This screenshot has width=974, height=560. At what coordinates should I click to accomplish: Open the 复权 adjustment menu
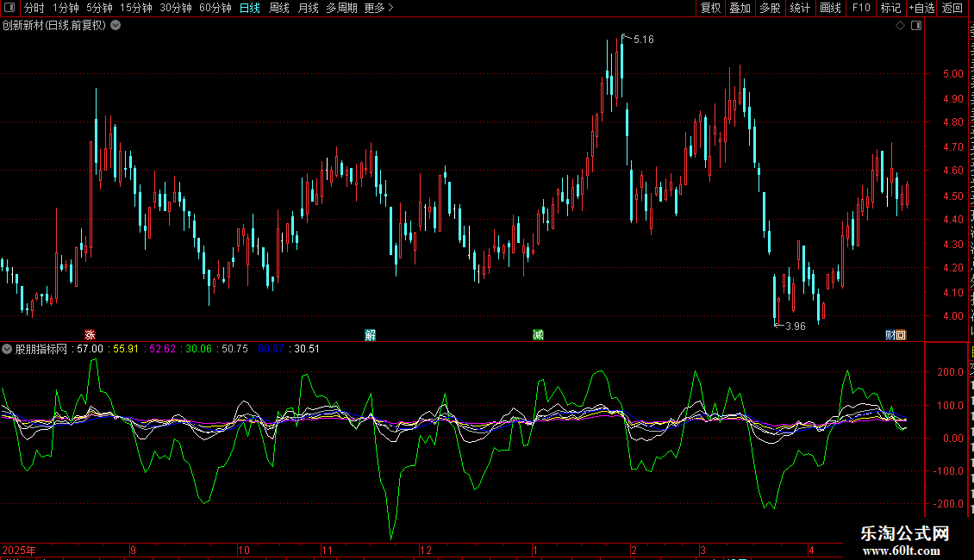pyautogui.click(x=710, y=8)
